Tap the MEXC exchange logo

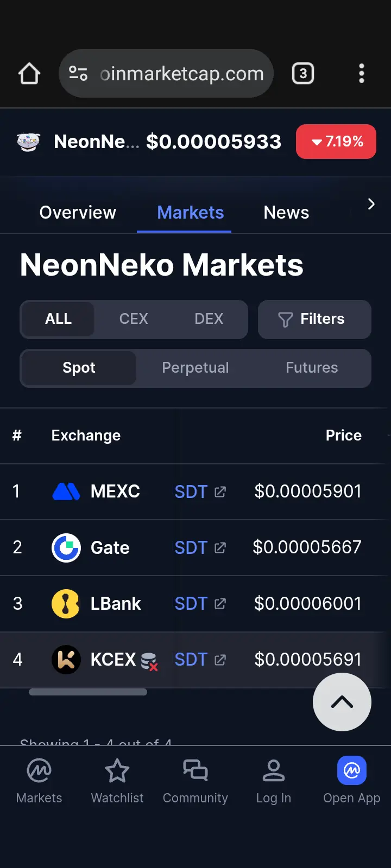tap(66, 492)
